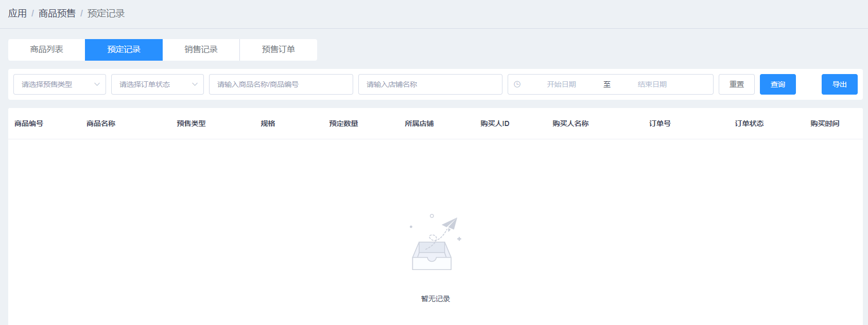The image size is (868, 325).
Task: Click the 查询 search button
Action: coord(777,84)
